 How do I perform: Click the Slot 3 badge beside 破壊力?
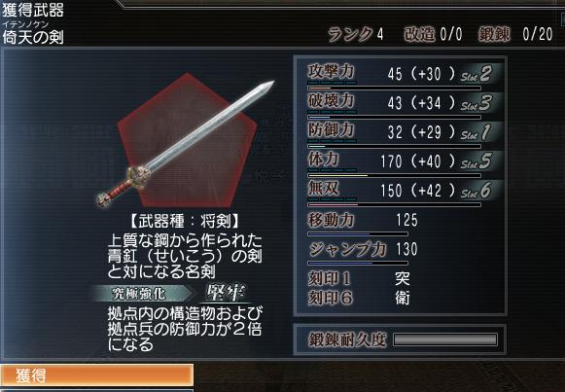point(477,103)
